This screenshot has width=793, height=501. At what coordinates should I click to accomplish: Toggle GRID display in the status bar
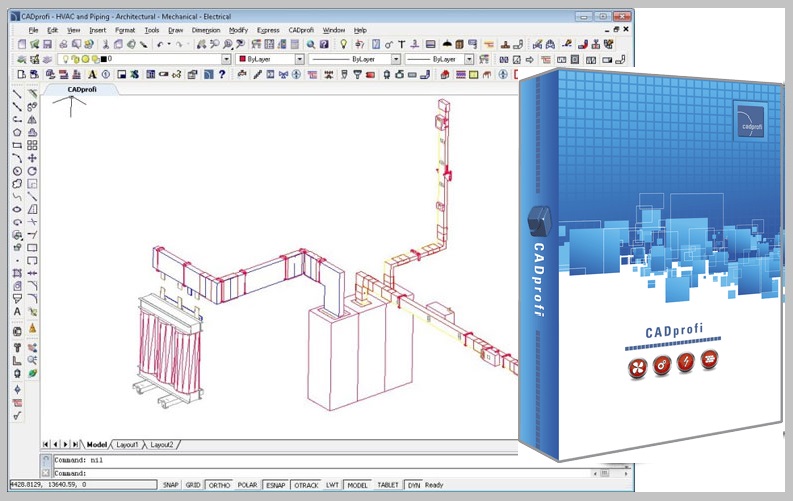[193, 485]
